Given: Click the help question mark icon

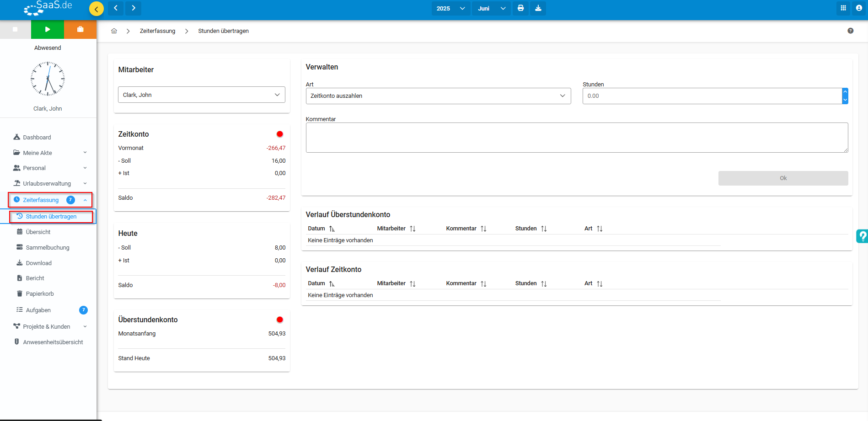Looking at the screenshot, I should [x=850, y=31].
